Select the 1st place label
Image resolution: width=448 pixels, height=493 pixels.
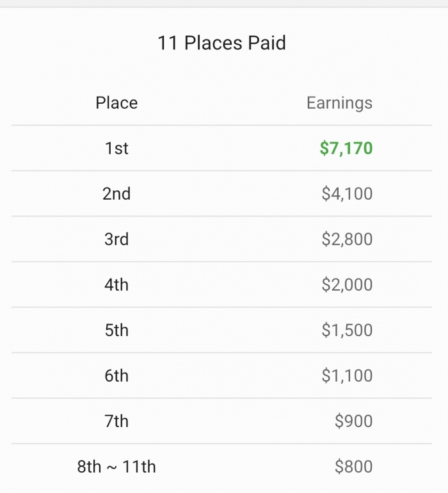[116, 149]
